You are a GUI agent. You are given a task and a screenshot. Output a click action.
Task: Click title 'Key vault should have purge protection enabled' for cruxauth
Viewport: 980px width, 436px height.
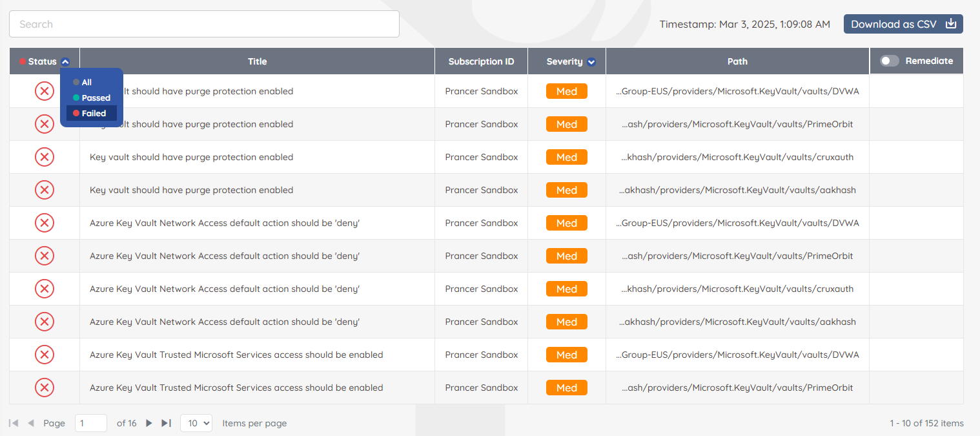pyautogui.click(x=191, y=157)
